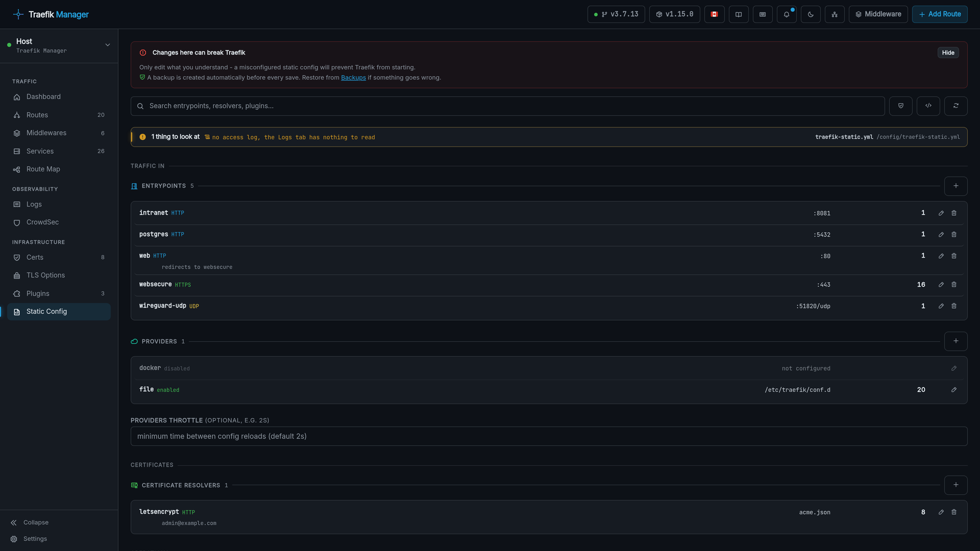
Task: Edit the websecure entrypoint
Action: [x=941, y=285]
